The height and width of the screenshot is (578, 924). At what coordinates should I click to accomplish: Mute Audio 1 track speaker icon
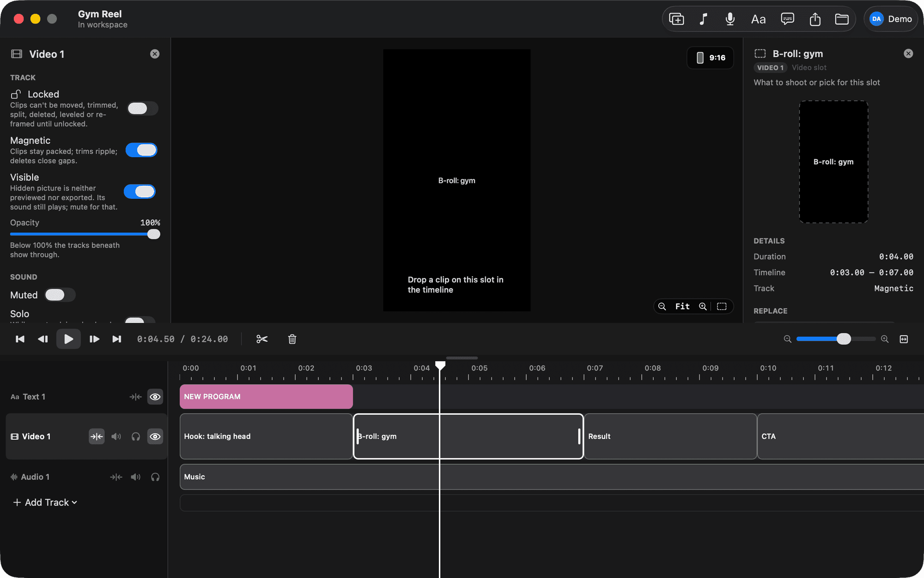point(135,477)
